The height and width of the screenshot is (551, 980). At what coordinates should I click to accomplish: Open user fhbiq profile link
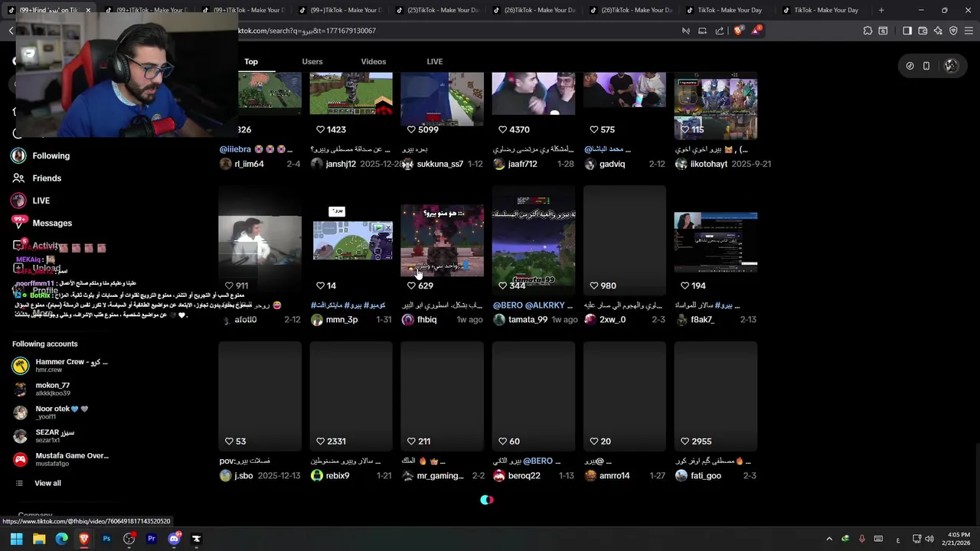[x=426, y=319]
